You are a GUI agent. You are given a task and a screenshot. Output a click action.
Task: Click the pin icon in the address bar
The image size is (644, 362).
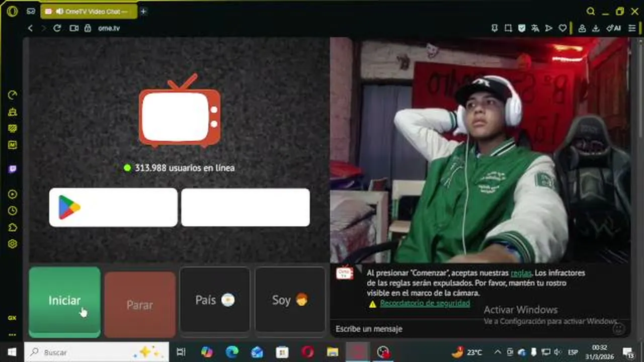click(x=495, y=28)
